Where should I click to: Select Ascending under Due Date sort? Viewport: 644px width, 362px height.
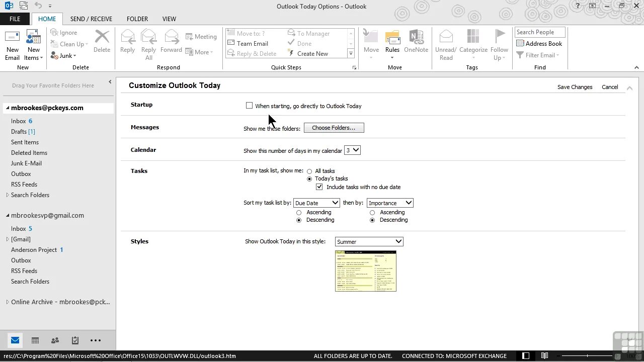pyautogui.click(x=299, y=213)
